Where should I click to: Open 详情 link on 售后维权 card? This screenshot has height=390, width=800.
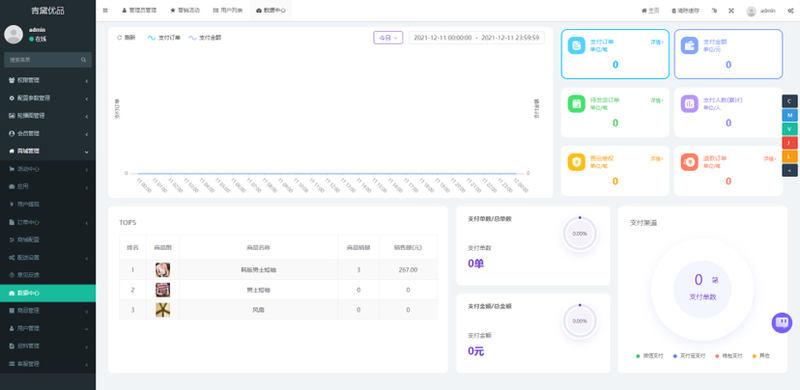click(657, 159)
